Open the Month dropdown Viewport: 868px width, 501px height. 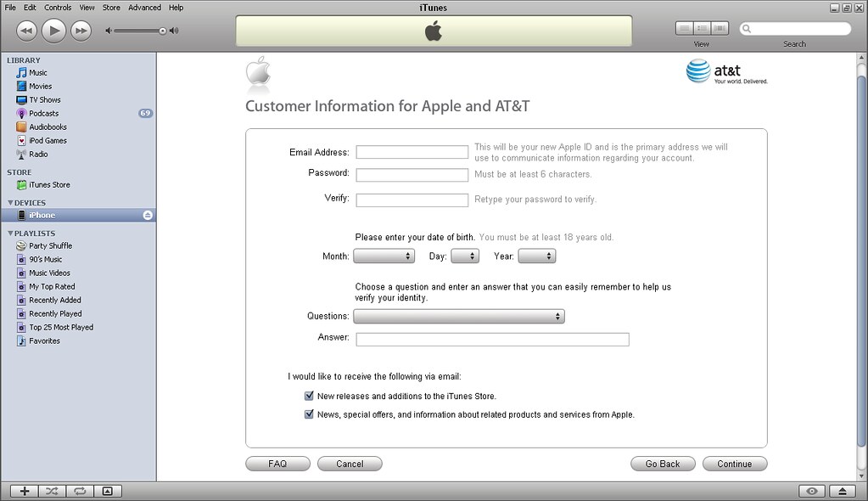click(x=384, y=256)
